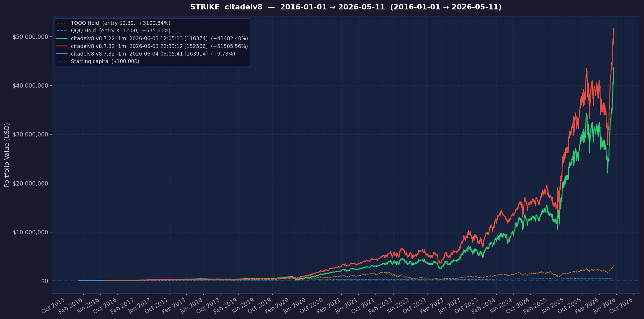Click the Oct 2017 x-axis label

[x=157, y=305]
